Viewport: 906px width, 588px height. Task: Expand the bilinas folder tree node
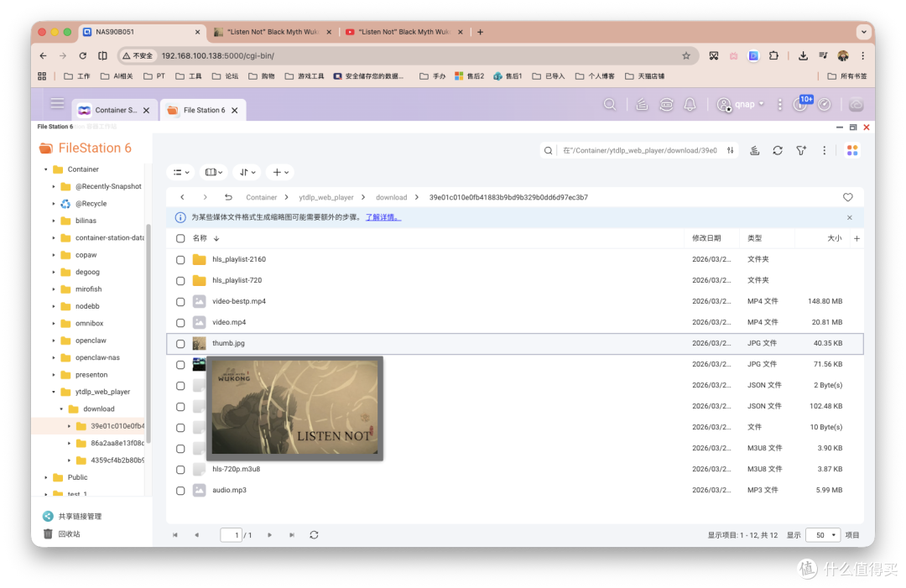point(54,221)
